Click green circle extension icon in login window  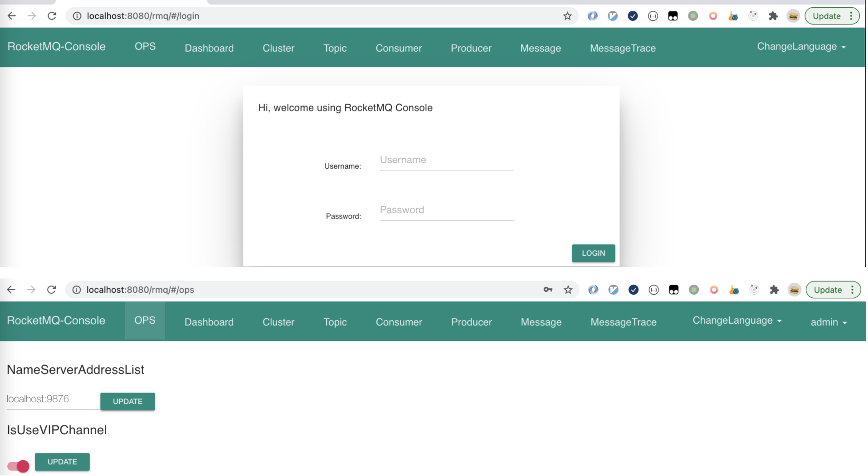[693, 16]
